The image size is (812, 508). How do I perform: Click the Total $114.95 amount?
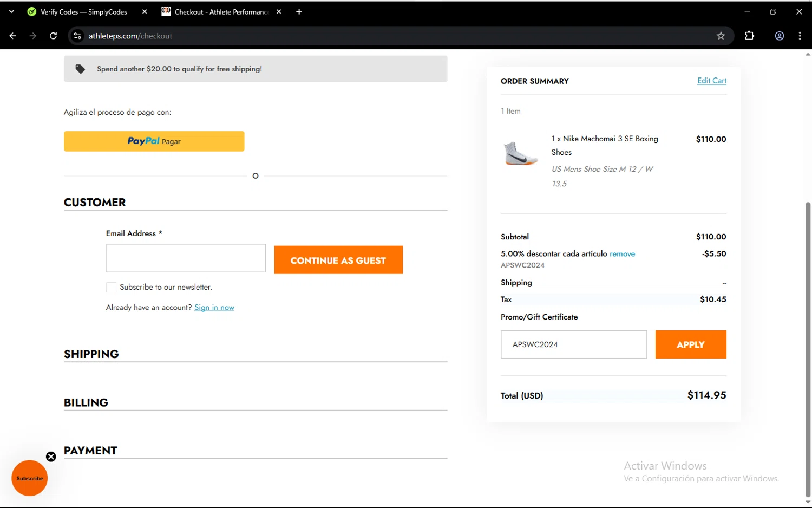point(706,395)
